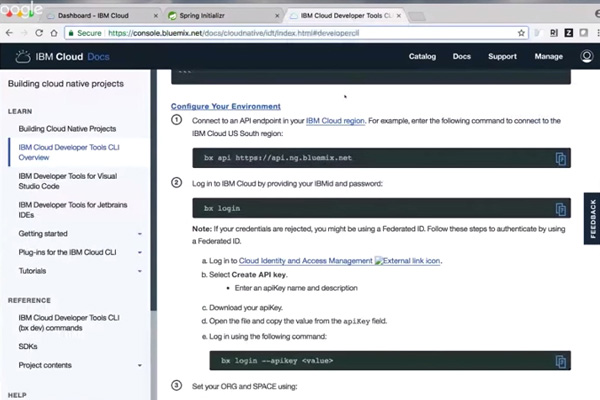Open the browser home page icon
Viewport: 600px width, 400px height.
(x=54, y=33)
